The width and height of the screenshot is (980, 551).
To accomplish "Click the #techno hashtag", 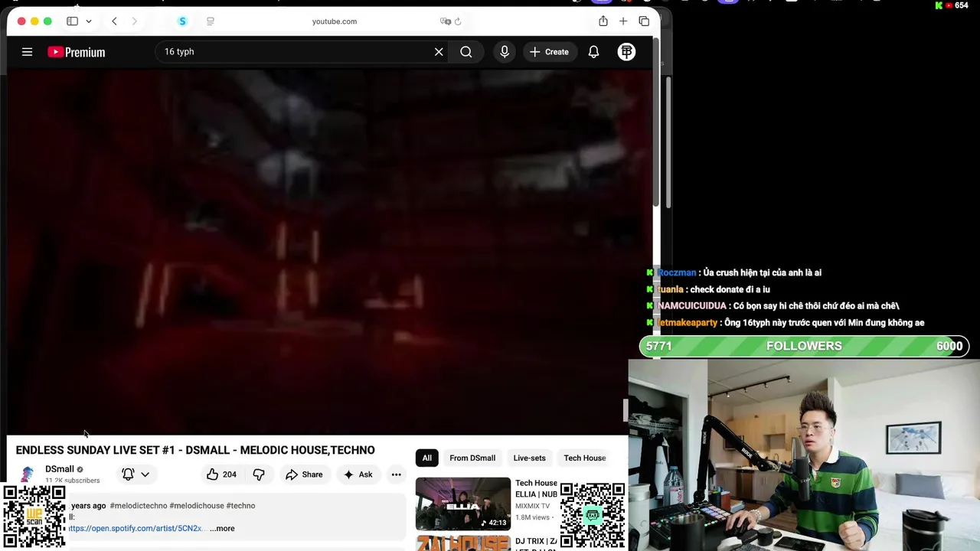I will (240, 506).
